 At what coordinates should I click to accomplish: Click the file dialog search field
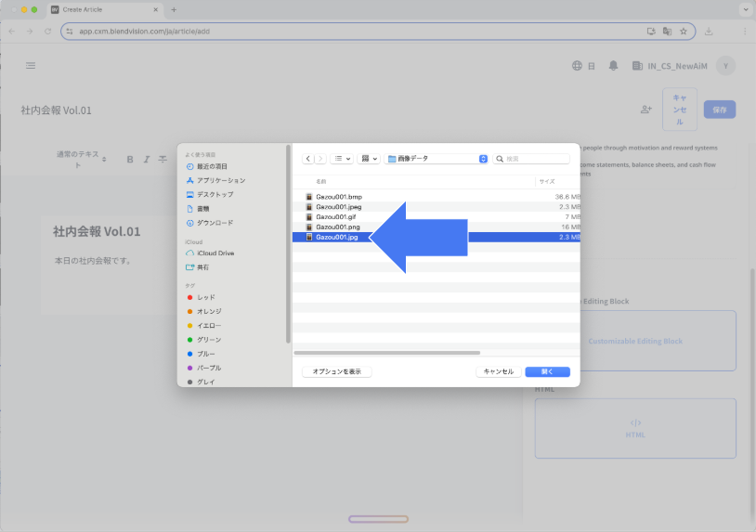531,159
